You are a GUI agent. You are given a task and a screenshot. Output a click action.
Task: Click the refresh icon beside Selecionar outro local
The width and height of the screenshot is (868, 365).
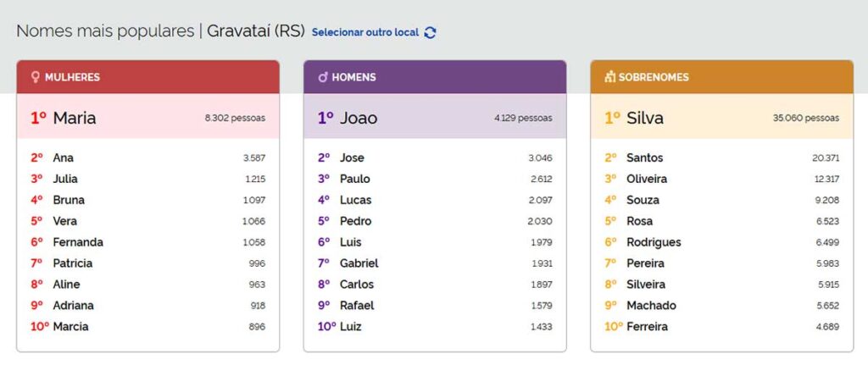click(x=430, y=32)
